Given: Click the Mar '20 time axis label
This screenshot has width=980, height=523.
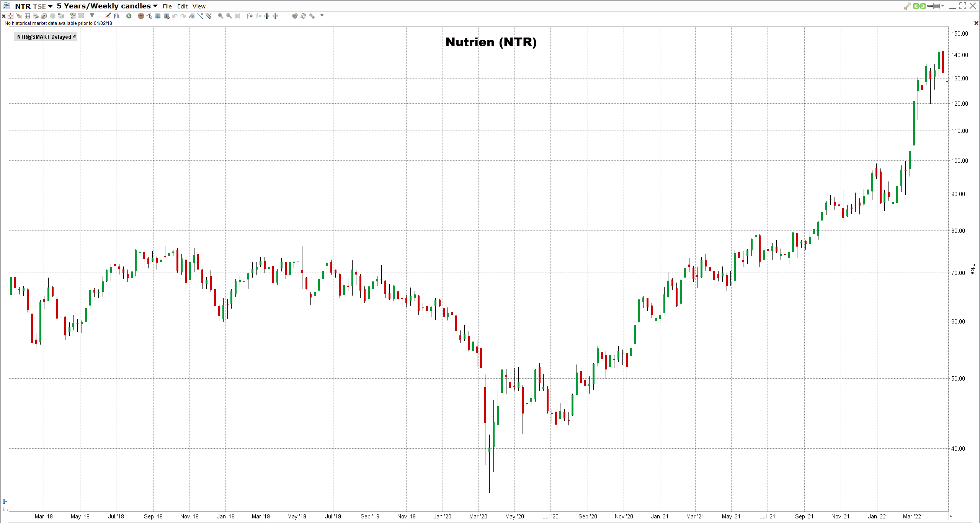Looking at the screenshot, I should [478, 516].
